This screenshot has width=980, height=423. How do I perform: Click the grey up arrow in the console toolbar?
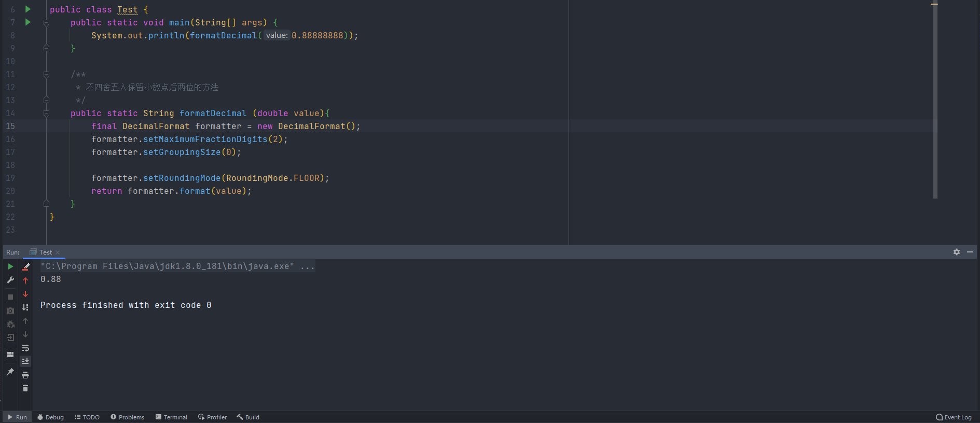click(25, 321)
